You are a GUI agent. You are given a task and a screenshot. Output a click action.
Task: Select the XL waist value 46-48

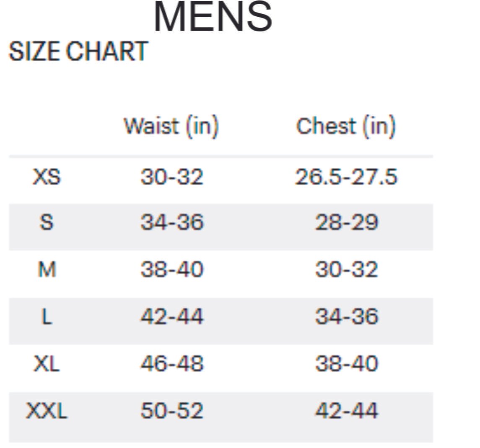(x=172, y=363)
